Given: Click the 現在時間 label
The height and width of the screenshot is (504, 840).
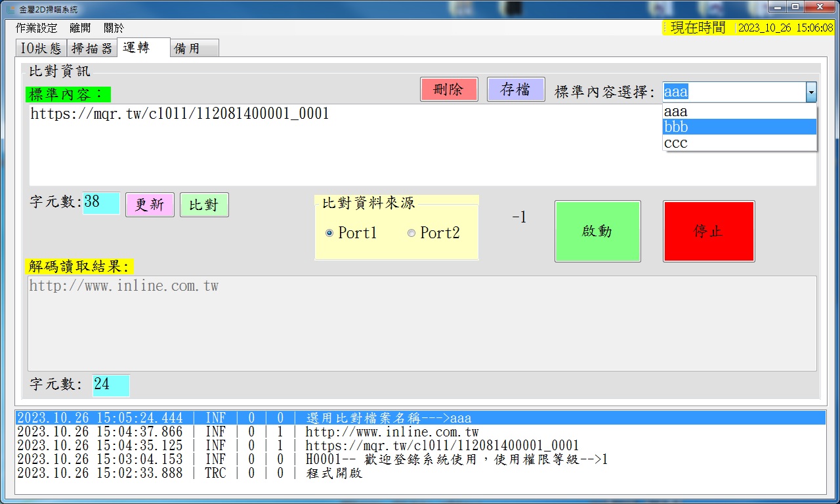Looking at the screenshot, I should coord(698,28).
